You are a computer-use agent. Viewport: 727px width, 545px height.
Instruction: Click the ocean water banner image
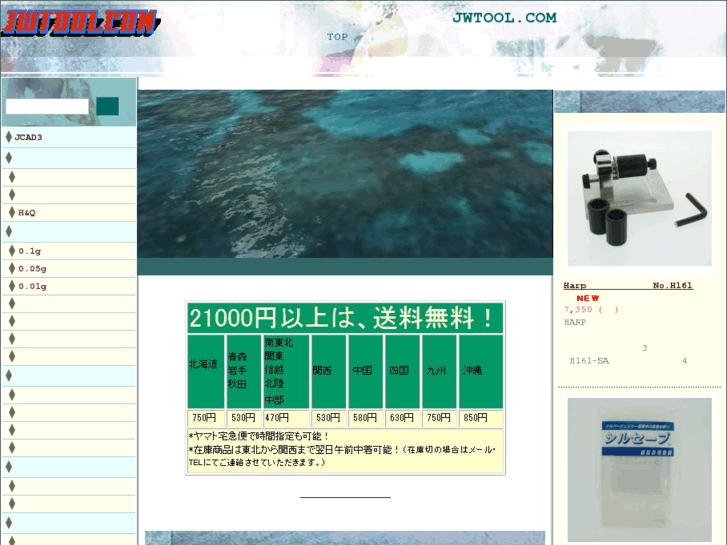(345, 174)
